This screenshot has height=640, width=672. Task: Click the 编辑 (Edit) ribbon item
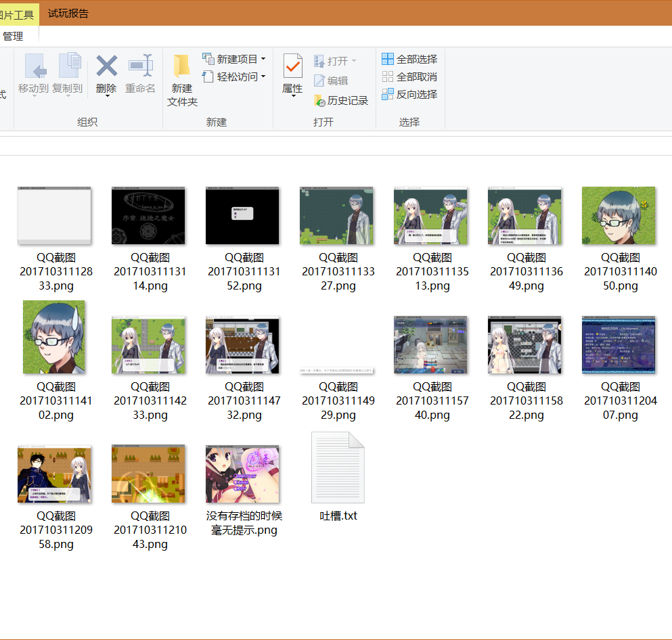pos(331,81)
